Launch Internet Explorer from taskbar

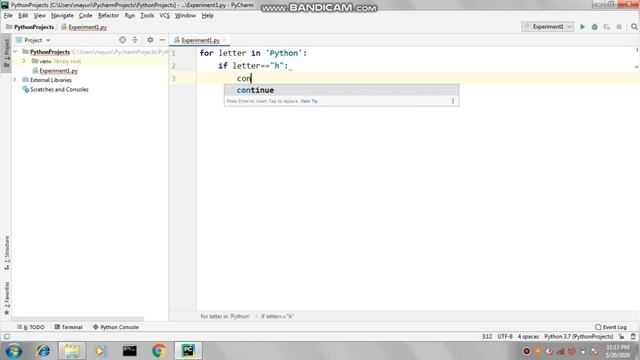coord(43,351)
